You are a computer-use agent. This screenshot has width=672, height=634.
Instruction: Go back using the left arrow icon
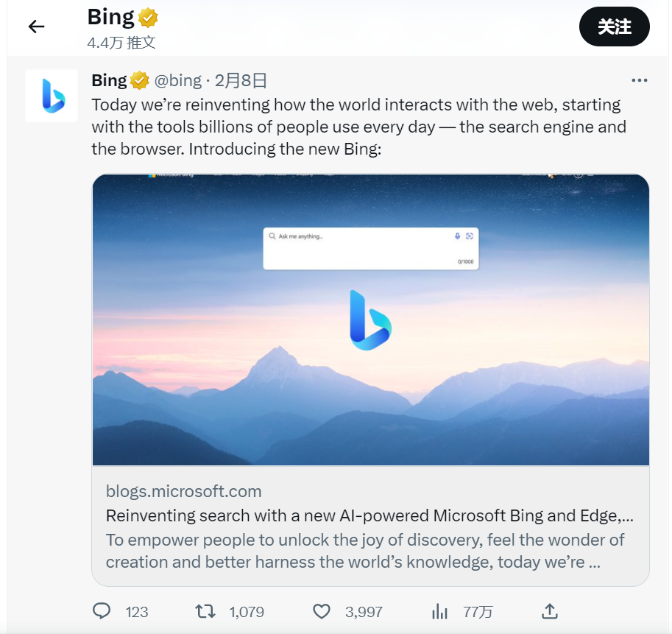click(x=36, y=27)
